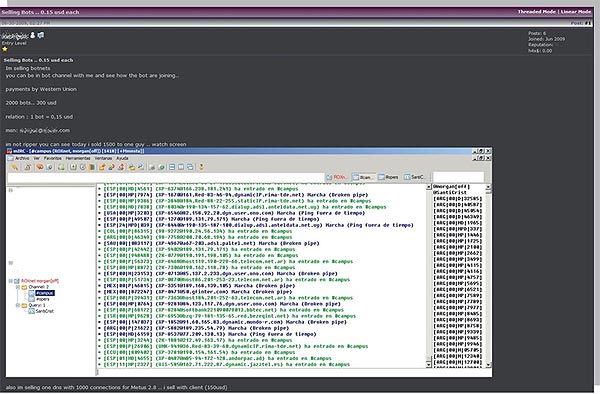
Task: Switch to Linear Mode view
Action: coord(576,12)
